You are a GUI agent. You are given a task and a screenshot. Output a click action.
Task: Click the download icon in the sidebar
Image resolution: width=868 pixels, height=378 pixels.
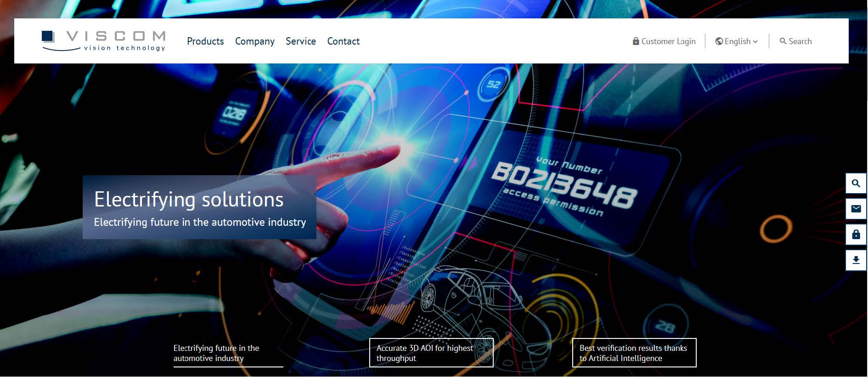856,260
